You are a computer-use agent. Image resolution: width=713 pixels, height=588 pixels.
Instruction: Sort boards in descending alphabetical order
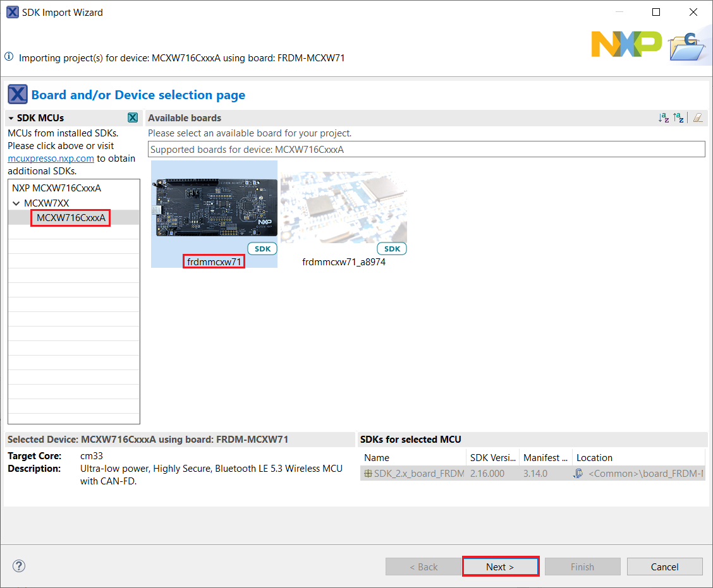678,117
